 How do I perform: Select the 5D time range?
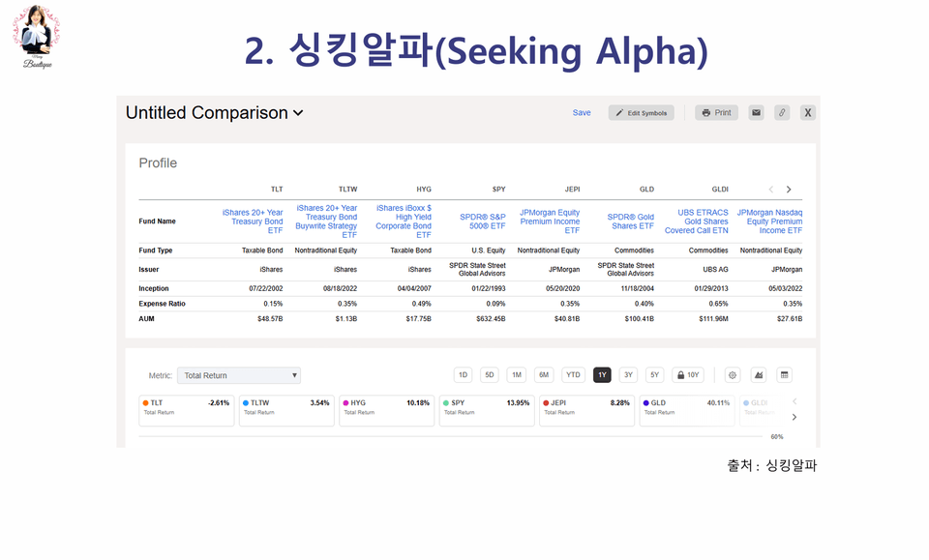tap(490, 374)
